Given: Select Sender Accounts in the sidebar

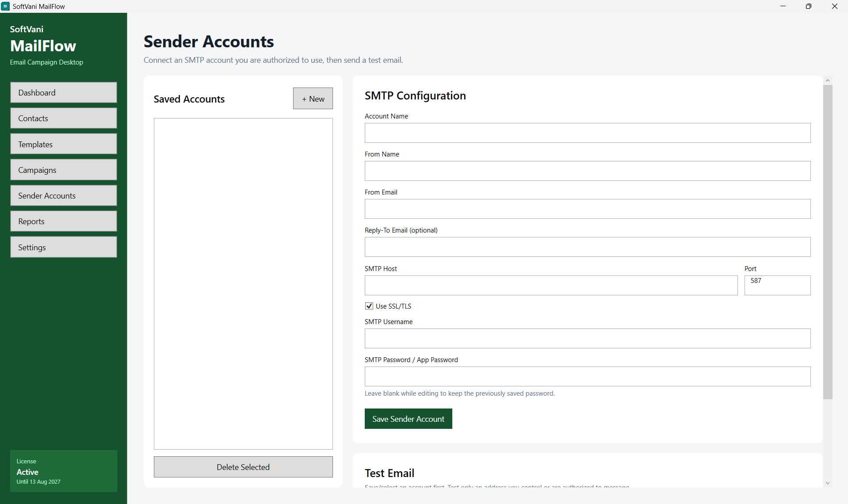Looking at the screenshot, I should click(64, 195).
